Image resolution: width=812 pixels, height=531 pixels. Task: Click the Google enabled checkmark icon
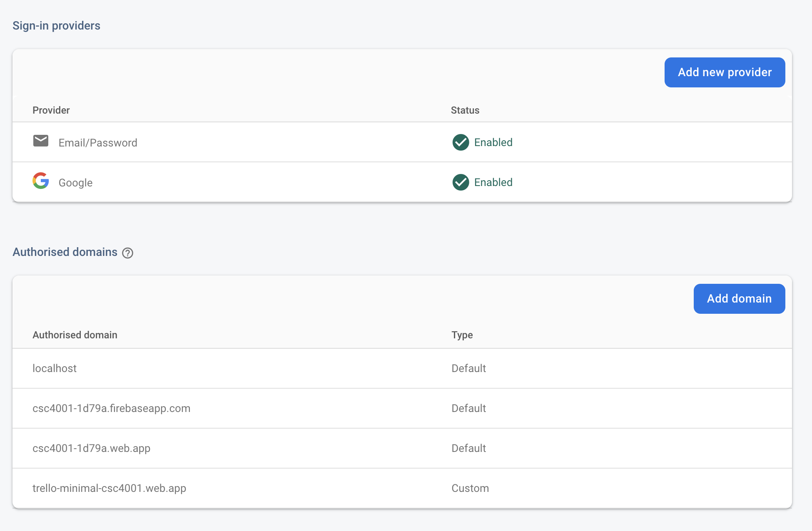[x=461, y=182]
